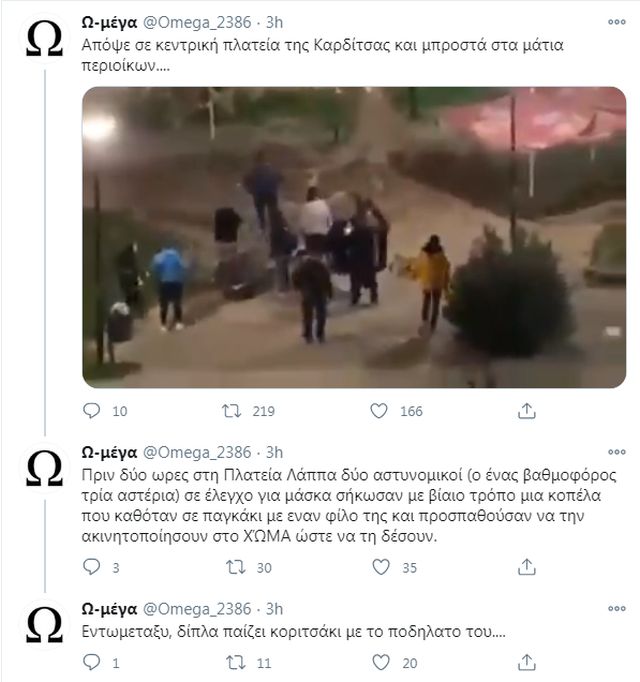The height and width of the screenshot is (682, 640).
Task: Open @Omega_2386 handle on the second tweet
Action: [x=197, y=452]
